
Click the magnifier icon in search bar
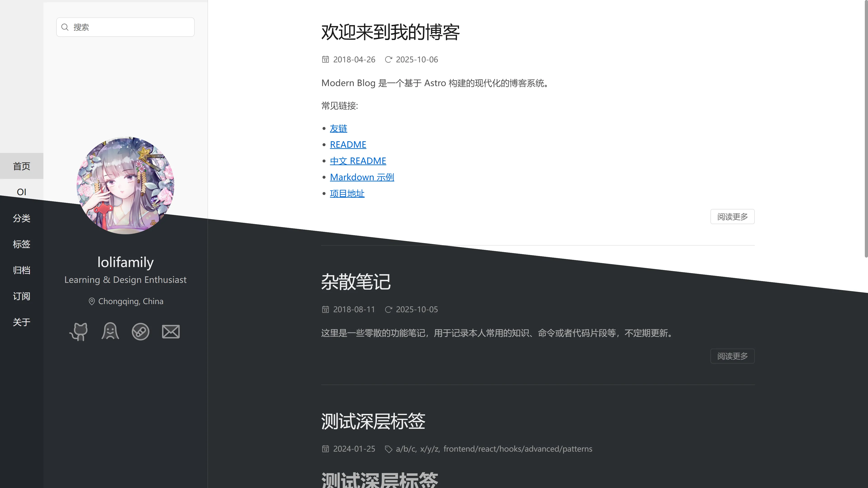(x=65, y=27)
